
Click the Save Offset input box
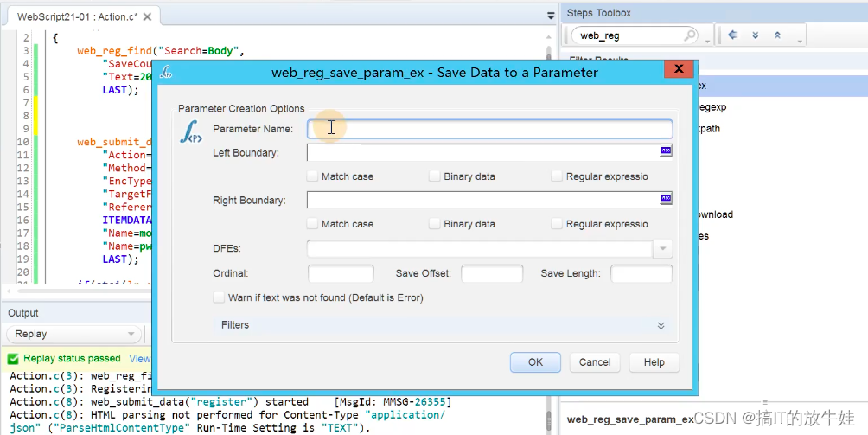(x=492, y=273)
